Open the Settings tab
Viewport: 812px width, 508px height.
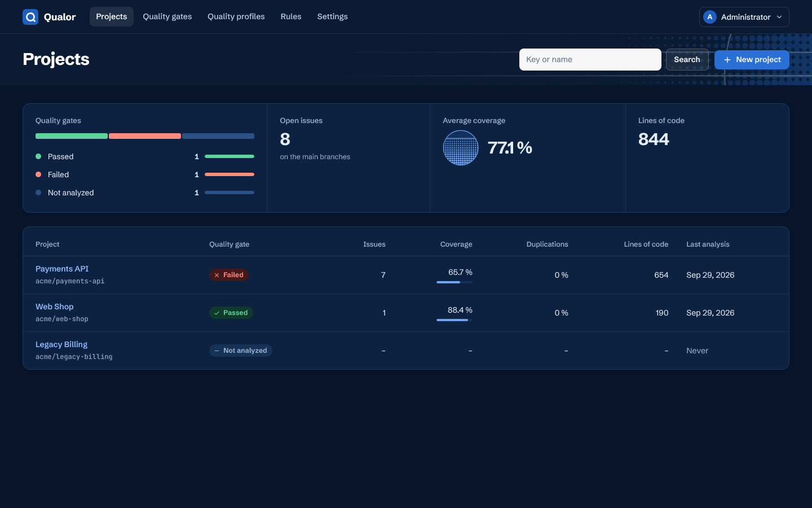(x=333, y=16)
